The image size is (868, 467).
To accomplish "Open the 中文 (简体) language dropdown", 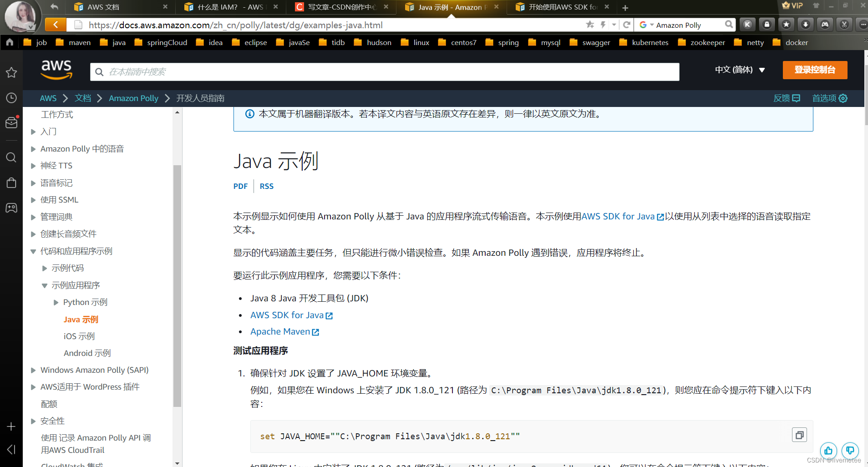I will pos(740,70).
